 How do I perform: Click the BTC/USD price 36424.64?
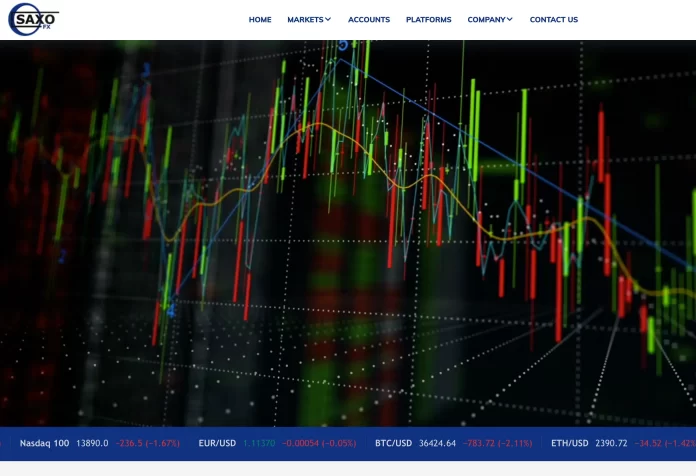(x=437, y=443)
